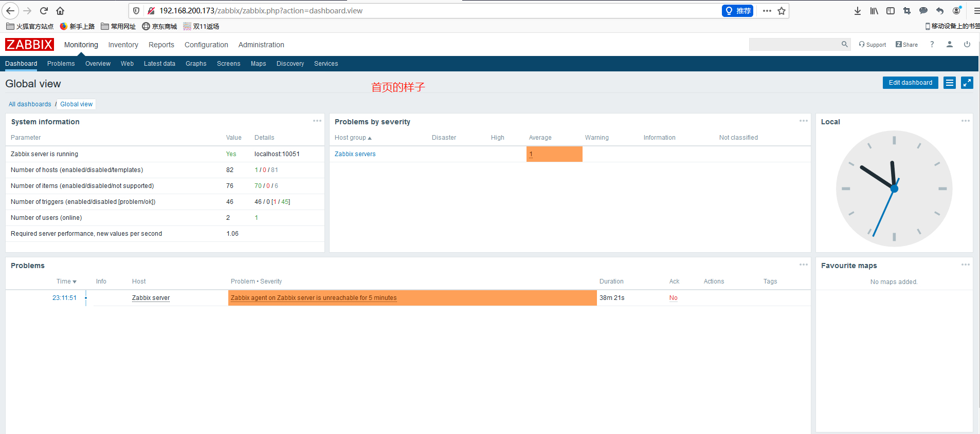The image size is (980, 434).
Task: Bookmark this page with star icon
Action: (x=781, y=11)
